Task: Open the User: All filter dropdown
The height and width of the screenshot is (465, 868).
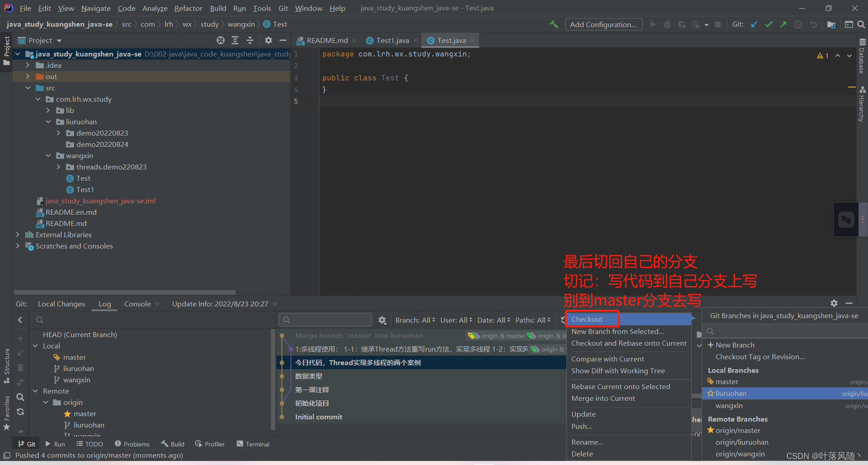Action: click(456, 320)
